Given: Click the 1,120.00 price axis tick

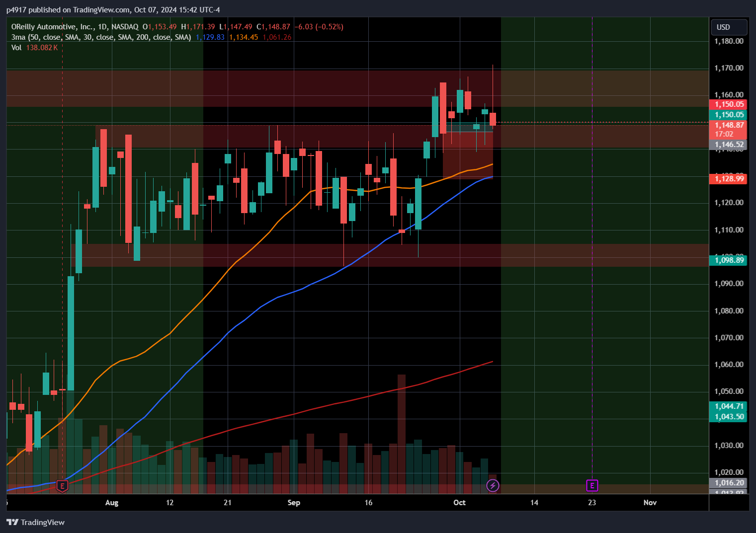Looking at the screenshot, I should pos(729,203).
